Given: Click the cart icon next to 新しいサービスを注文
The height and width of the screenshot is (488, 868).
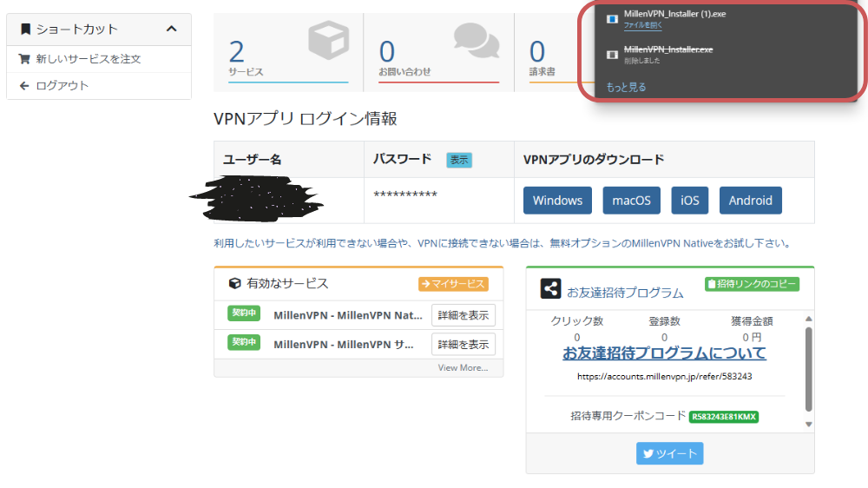Looking at the screenshot, I should [x=24, y=59].
